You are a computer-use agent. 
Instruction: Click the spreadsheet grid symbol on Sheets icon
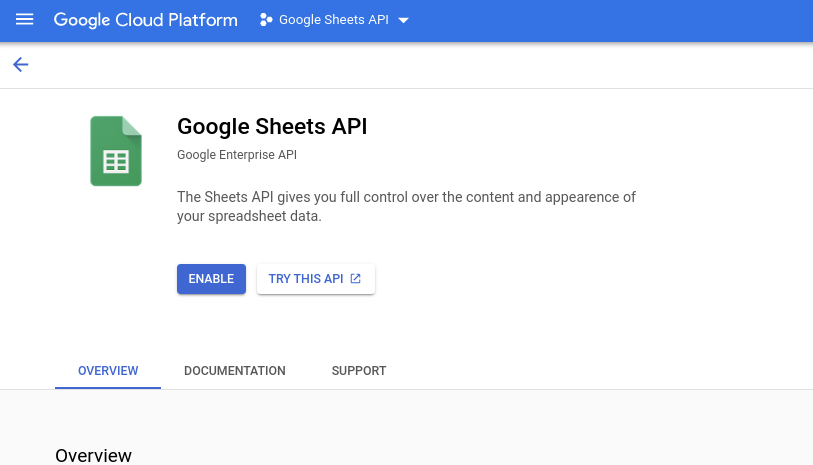(x=116, y=162)
